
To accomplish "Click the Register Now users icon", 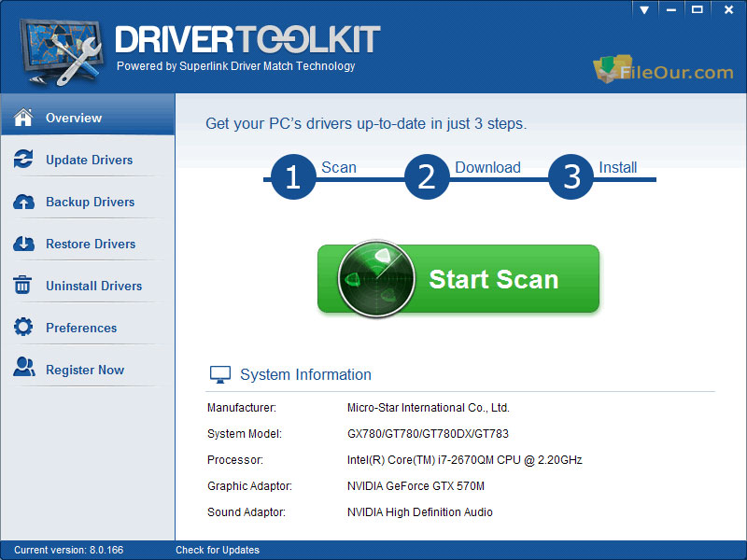I will pos(24,367).
